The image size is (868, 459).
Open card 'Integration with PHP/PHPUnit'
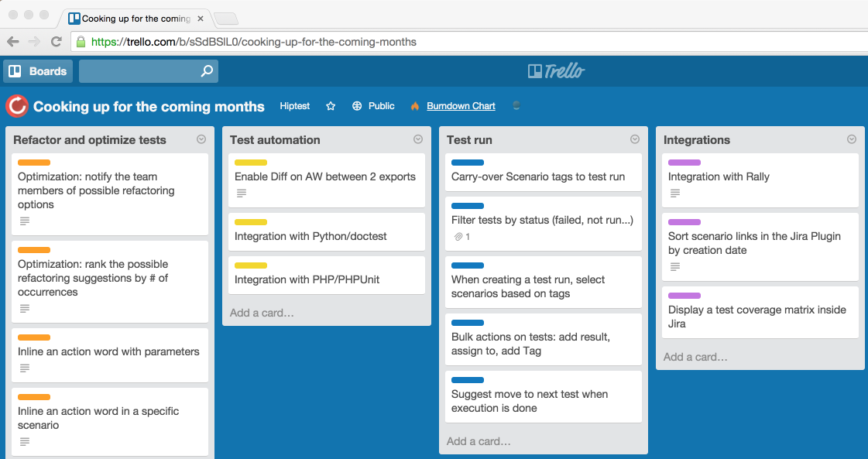pyautogui.click(x=327, y=276)
